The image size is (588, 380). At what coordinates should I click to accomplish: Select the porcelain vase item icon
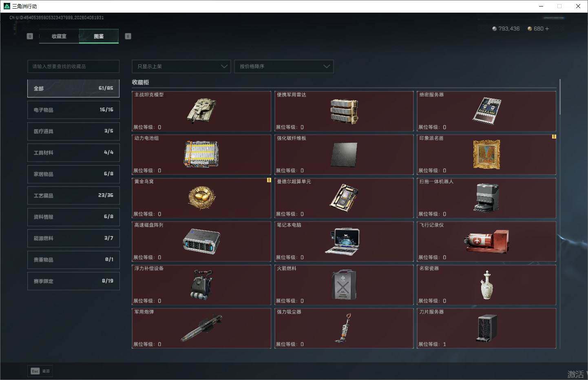tap(486, 285)
